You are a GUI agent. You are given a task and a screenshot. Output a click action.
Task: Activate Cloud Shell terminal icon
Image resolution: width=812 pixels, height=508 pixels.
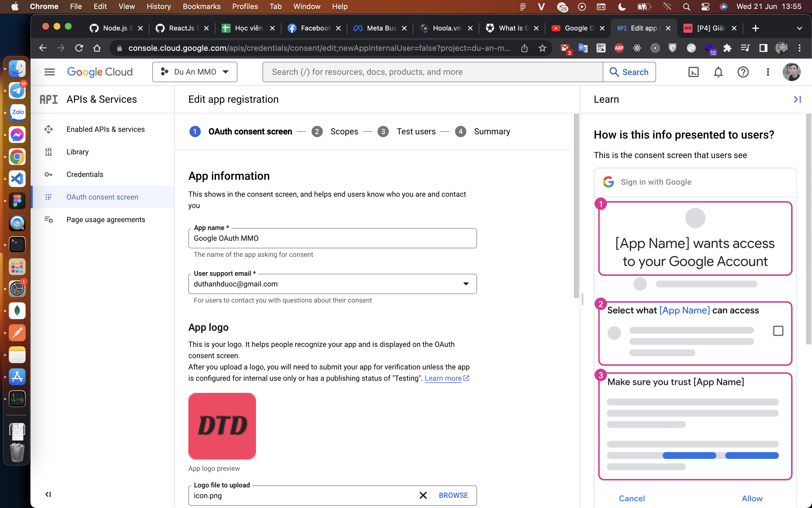693,72
